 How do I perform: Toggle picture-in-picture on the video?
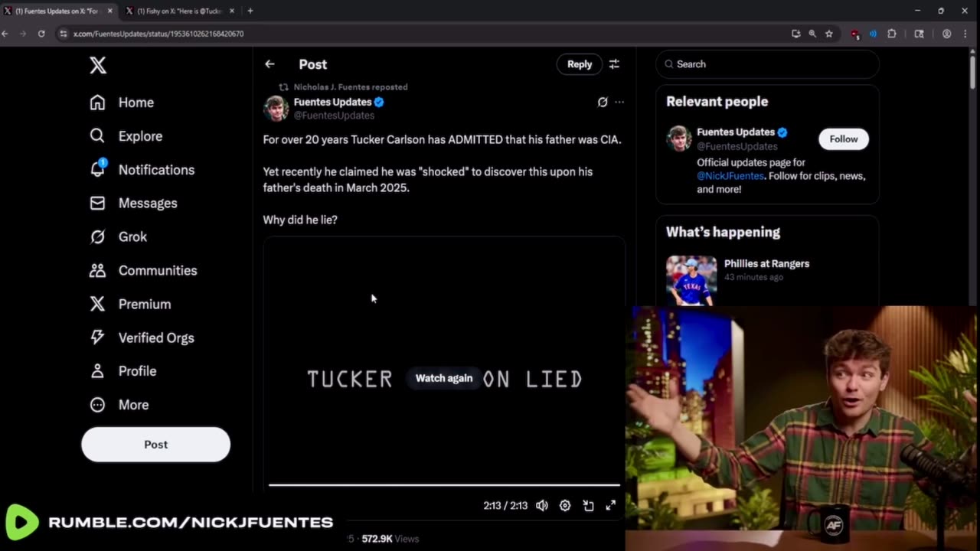pyautogui.click(x=588, y=506)
